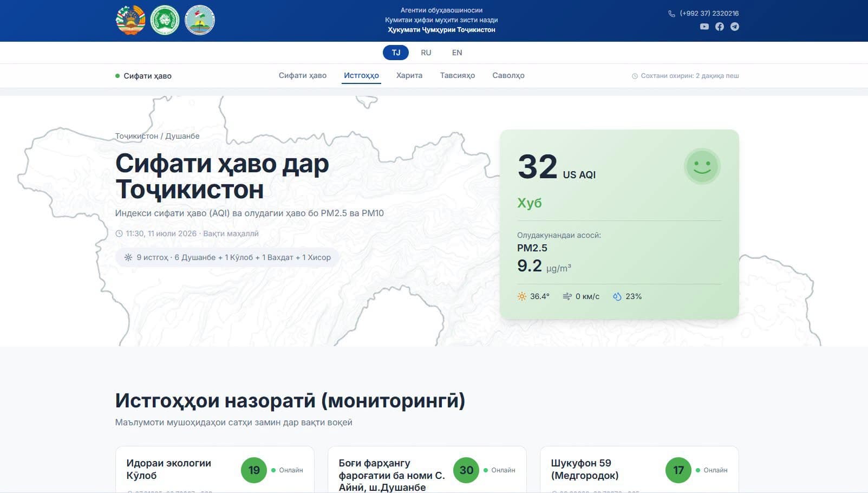The width and height of the screenshot is (868, 493).
Task: Click the clock icon next to 11:30
Action: tap(119, 233)
